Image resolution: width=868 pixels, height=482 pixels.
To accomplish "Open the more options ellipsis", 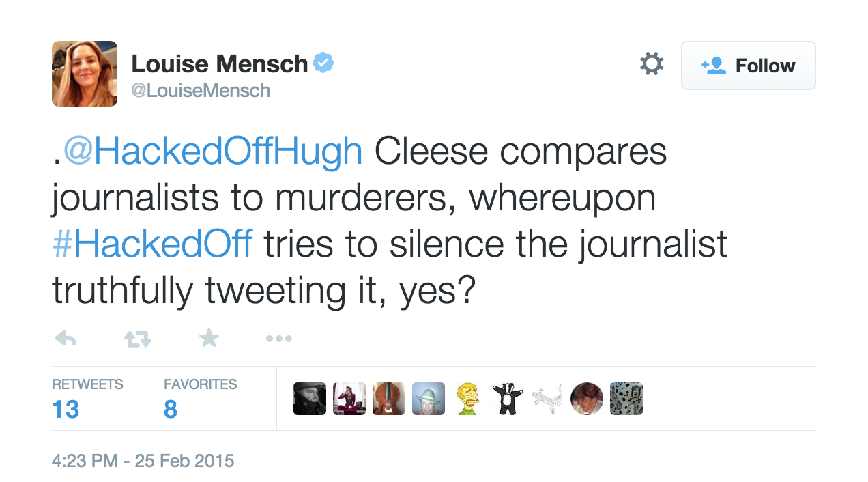I will pos(278,339).
